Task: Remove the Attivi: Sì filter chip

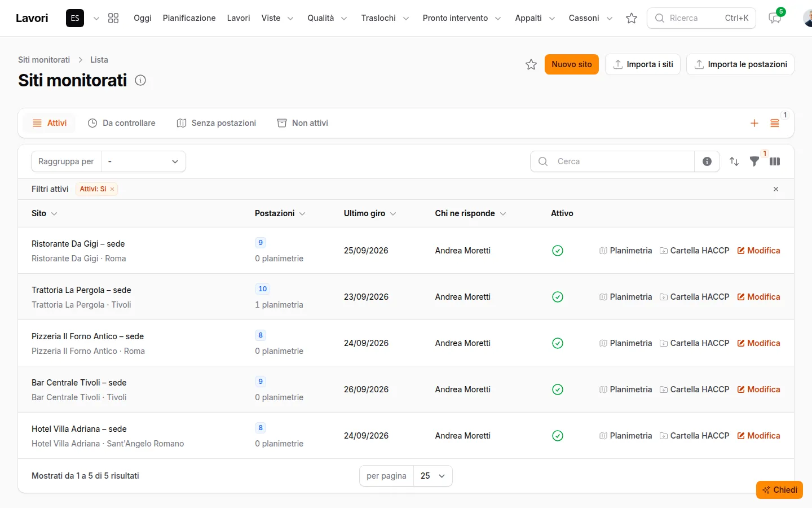Action: (112, 189)
